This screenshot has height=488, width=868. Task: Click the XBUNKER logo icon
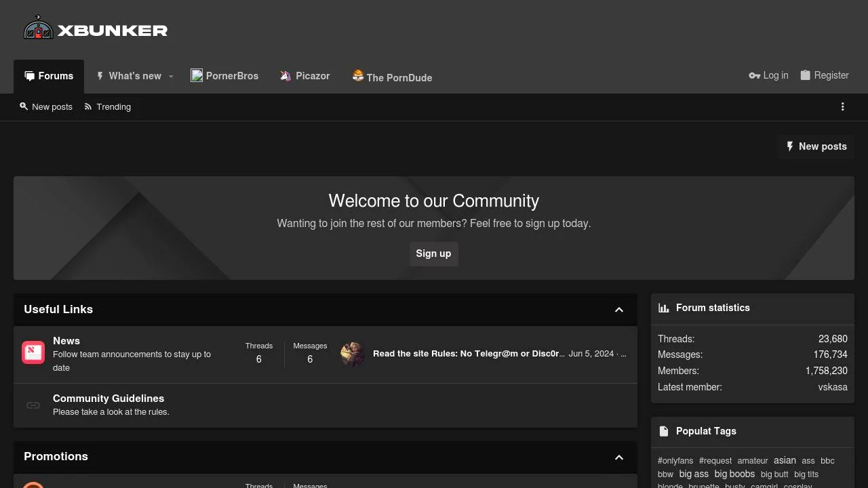[38, 28]
